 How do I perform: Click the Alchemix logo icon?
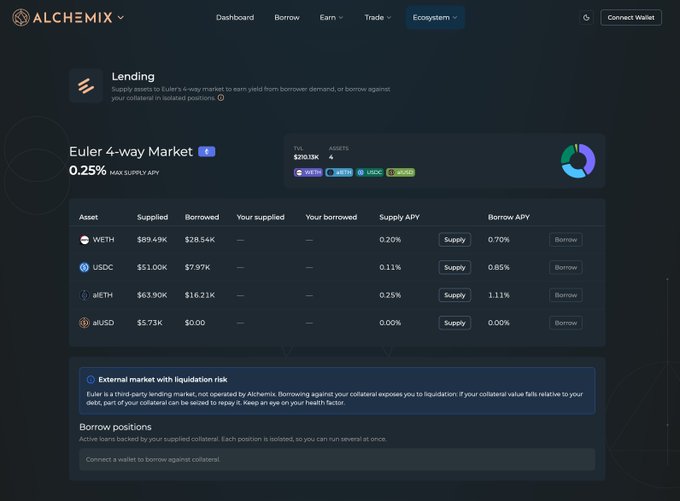pyautogui.click(x=21, y=18)
